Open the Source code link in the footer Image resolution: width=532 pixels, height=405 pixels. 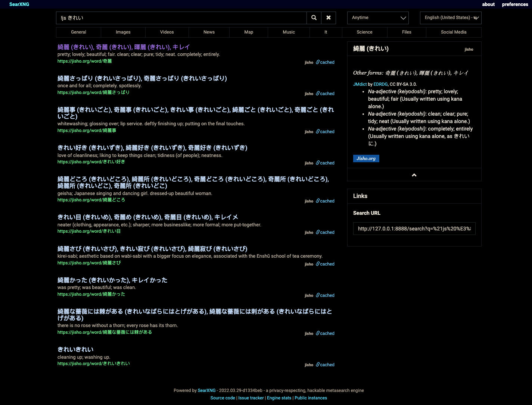point(223,398)
